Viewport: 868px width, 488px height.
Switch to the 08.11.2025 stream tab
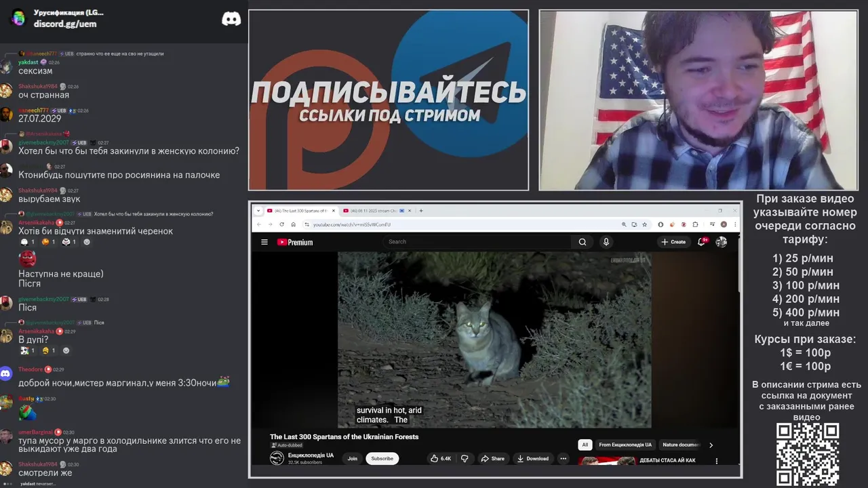pyautogui.click(x=376, y=211)
